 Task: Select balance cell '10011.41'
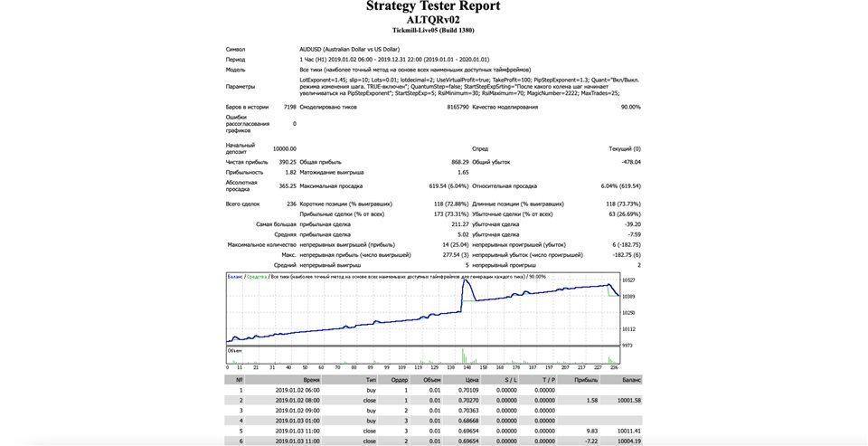click(x=630, y=431)
